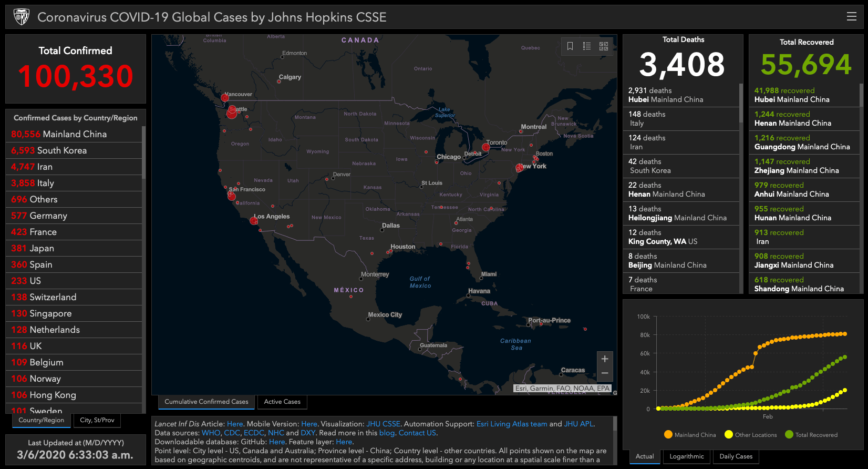The width and height of the screenshot is (868, 469).
Task: Toggle Total Recovered legend series
Action: click(x=811, y=435)
